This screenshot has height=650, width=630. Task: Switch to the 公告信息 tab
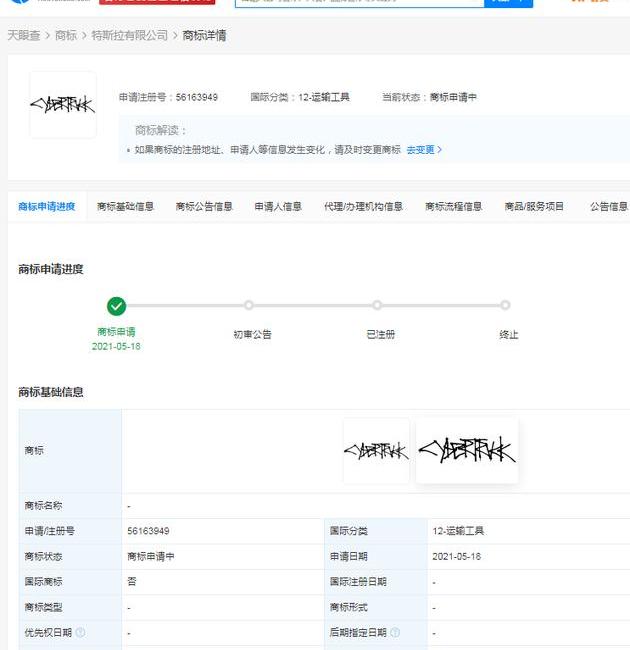click(x=608, y=206)
